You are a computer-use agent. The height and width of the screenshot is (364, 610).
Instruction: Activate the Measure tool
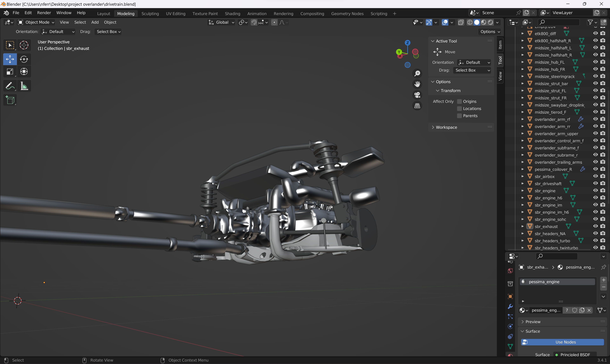pyautogui.click(x=24, y=86)
